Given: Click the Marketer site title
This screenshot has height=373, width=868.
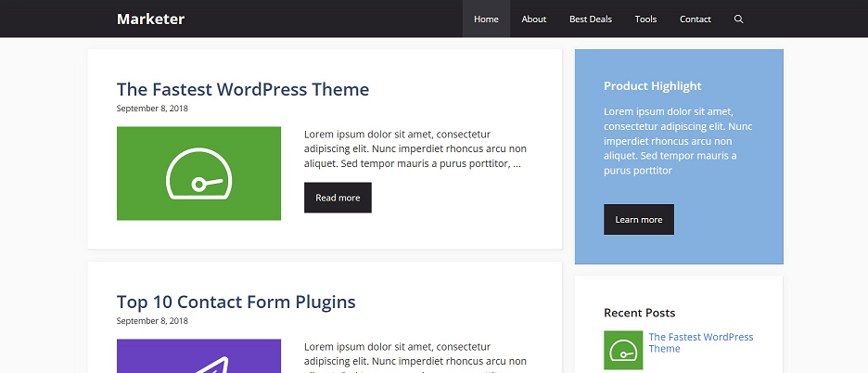Looking at the screenshot, I should (150, 19).
